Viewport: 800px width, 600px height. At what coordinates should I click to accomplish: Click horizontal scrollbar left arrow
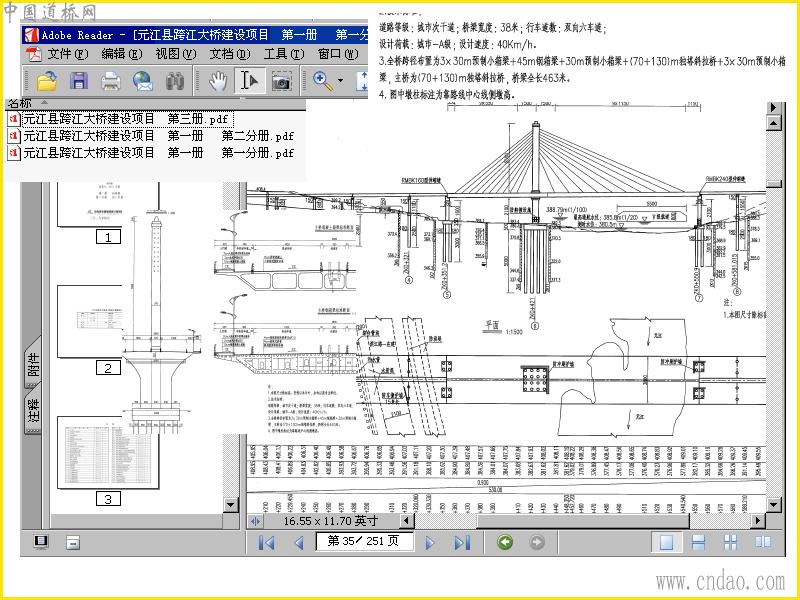coord(407,521)
